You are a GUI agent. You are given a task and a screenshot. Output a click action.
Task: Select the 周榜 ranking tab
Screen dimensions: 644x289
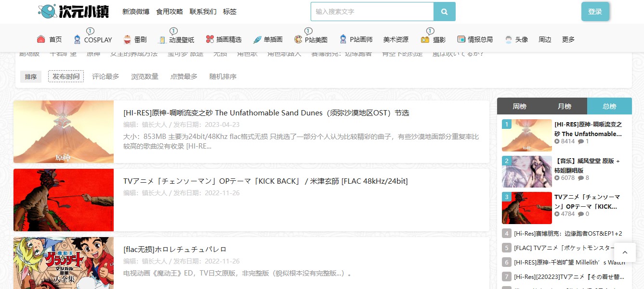[x=519, y=106]
